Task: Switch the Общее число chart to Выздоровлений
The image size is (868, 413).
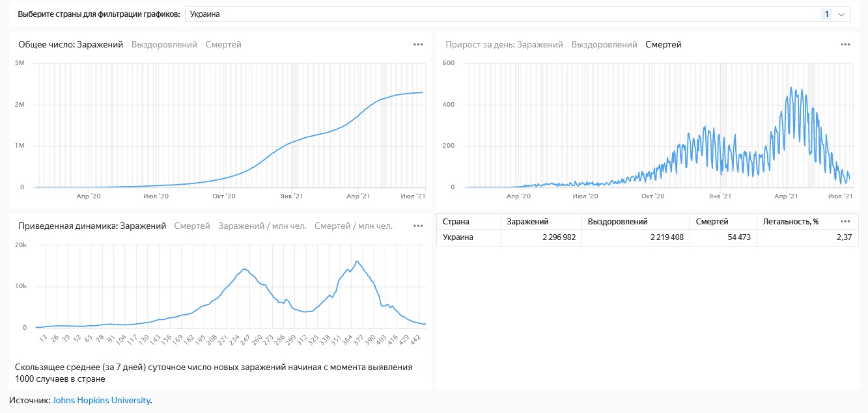Action: 164,45
